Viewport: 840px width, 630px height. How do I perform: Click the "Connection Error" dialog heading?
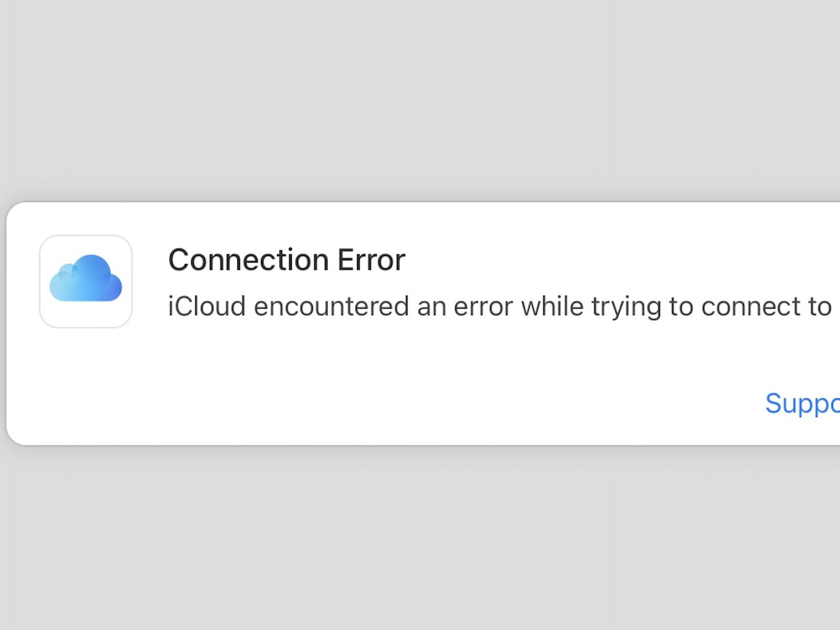pos(287,260)
